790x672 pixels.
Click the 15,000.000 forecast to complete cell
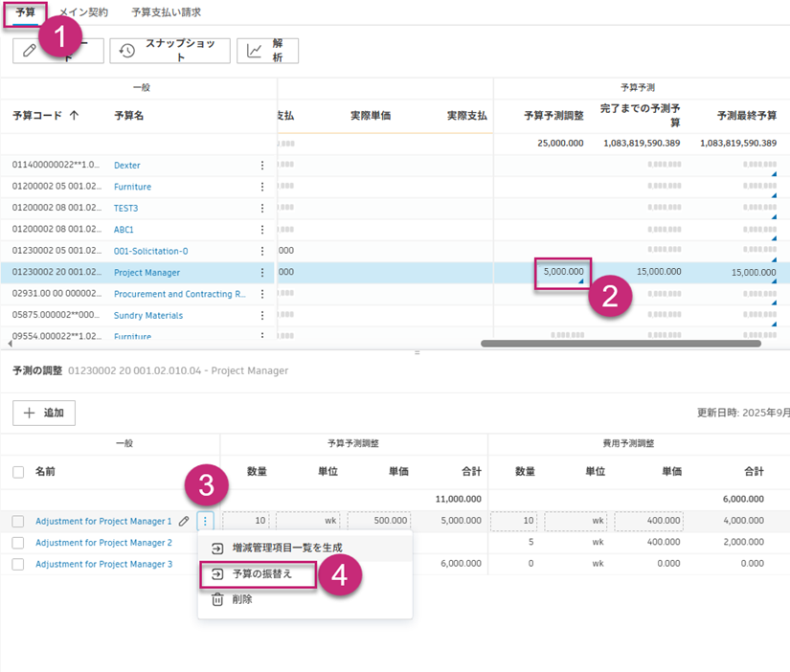click(659, 272)
